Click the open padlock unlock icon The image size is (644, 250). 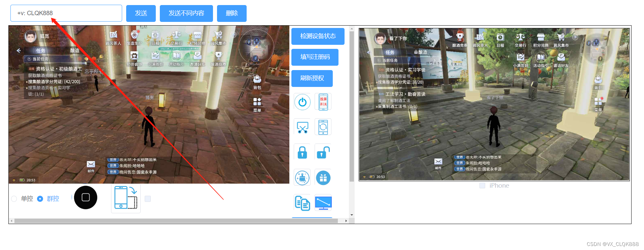[x=323, y=152]
